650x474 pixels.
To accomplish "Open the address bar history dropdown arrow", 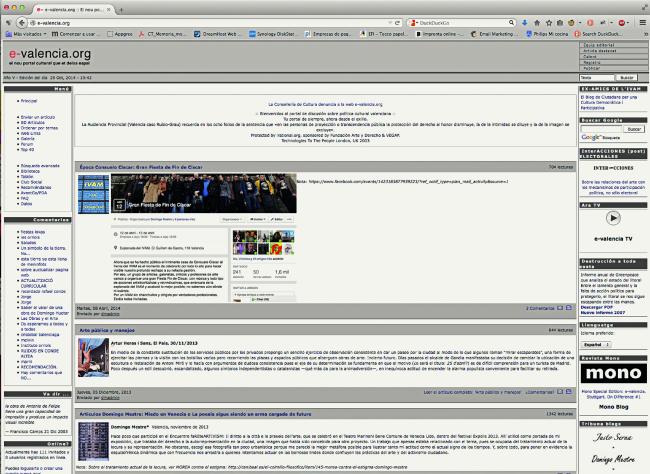I will 390,23.
